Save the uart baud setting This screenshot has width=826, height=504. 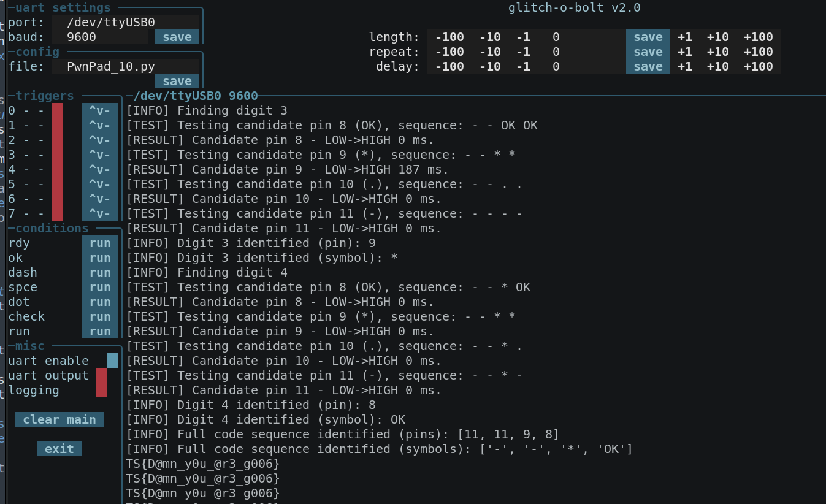(177, 37)
